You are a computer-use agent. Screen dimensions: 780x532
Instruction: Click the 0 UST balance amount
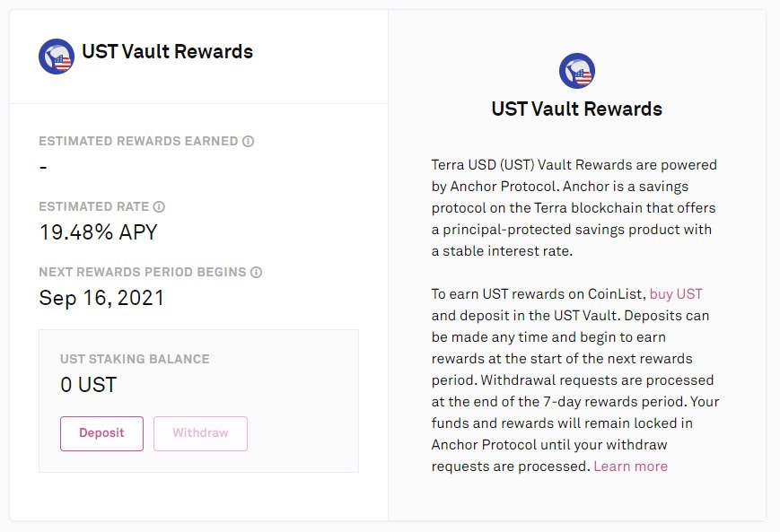coord(88,386)
